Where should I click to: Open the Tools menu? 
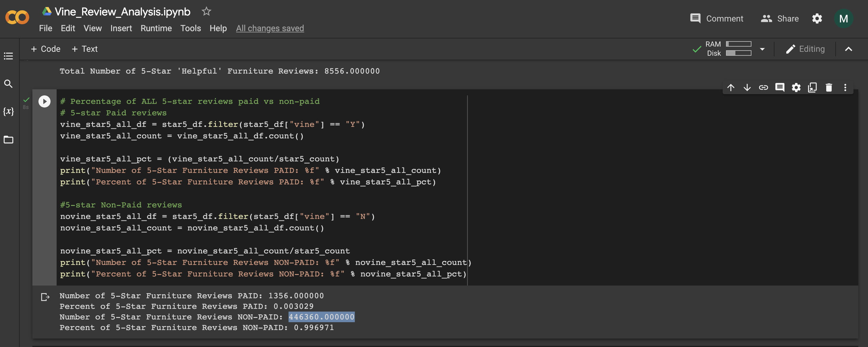(191, 28)
